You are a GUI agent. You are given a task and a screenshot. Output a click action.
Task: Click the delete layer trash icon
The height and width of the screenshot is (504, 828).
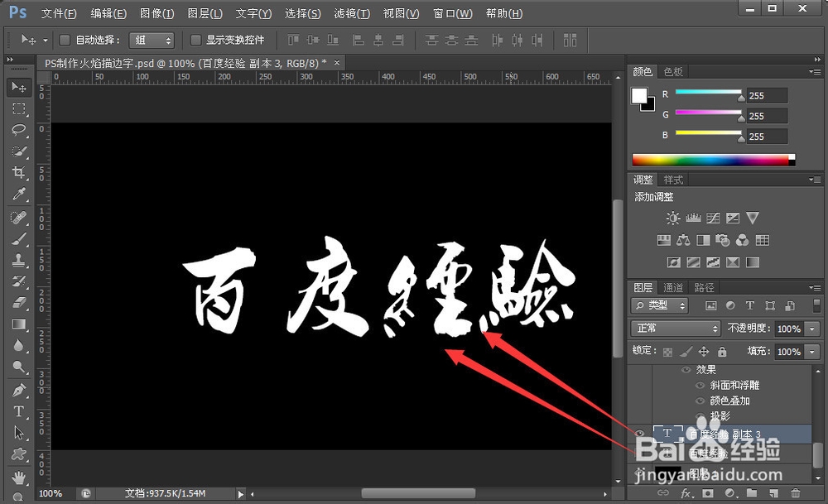(x=795, y=493)
